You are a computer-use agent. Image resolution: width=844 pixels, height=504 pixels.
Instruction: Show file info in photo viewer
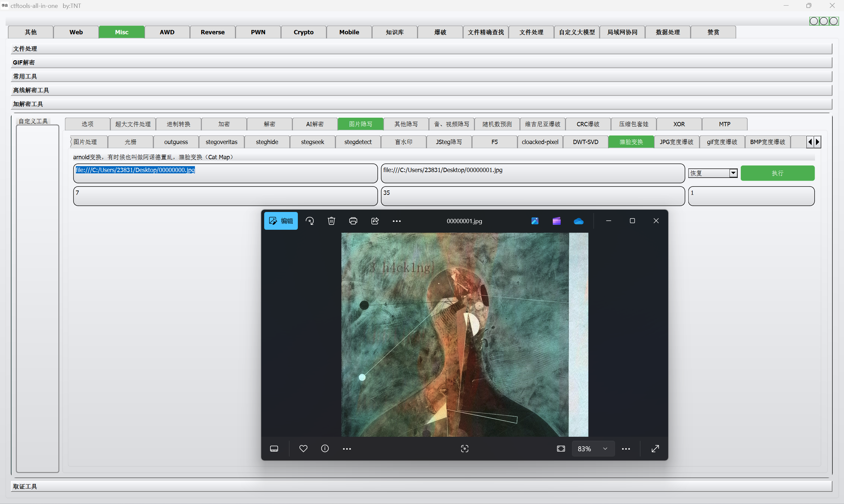(325, 449)
